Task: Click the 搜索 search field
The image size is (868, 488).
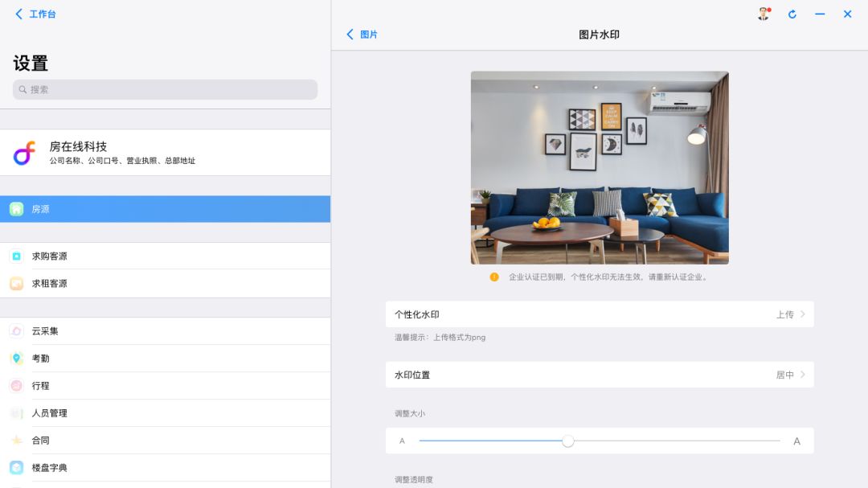Action: click(x=165, y=89)
